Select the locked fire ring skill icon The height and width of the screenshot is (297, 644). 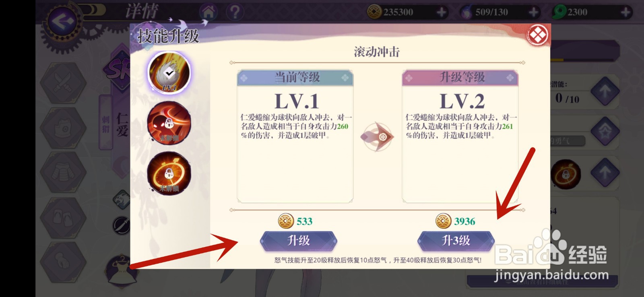[x=169, y=173]
